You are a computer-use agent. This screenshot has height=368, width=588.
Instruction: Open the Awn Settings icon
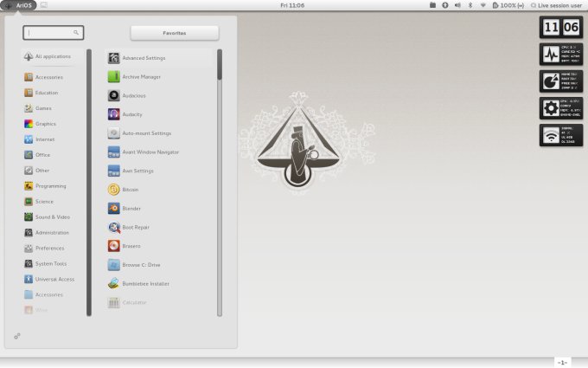[113, 171]
